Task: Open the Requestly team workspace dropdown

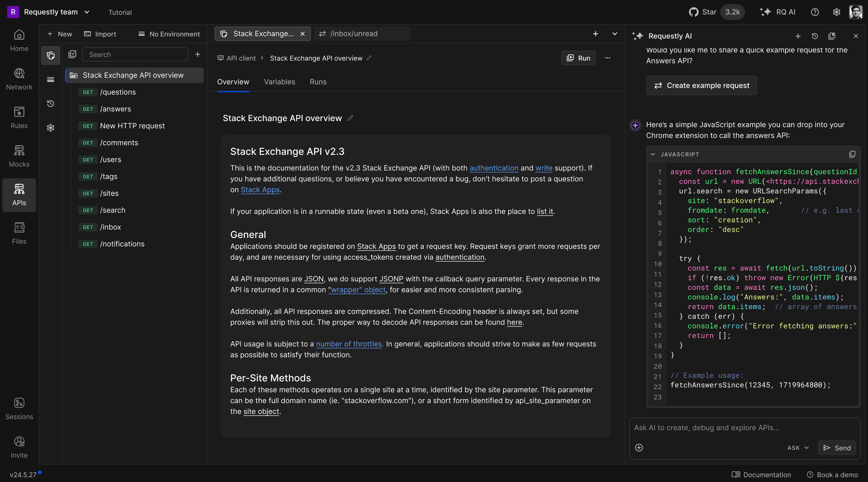Action: (49, 12)
